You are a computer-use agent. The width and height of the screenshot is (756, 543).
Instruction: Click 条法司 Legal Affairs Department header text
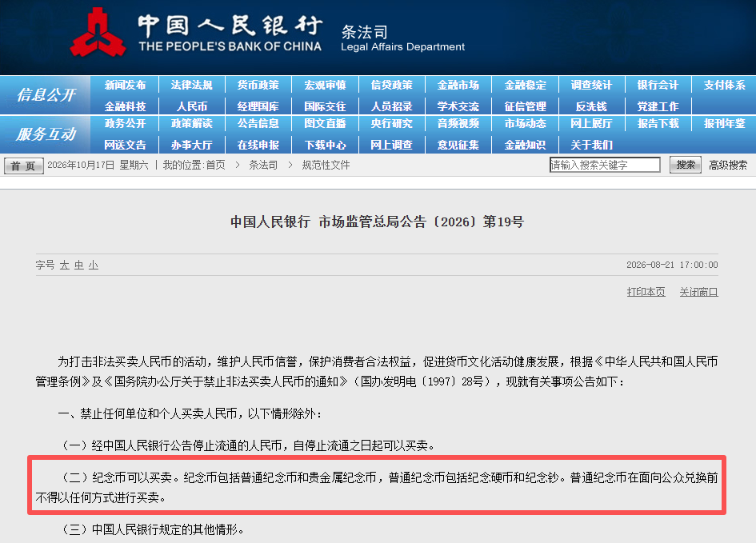coord(402,38)
